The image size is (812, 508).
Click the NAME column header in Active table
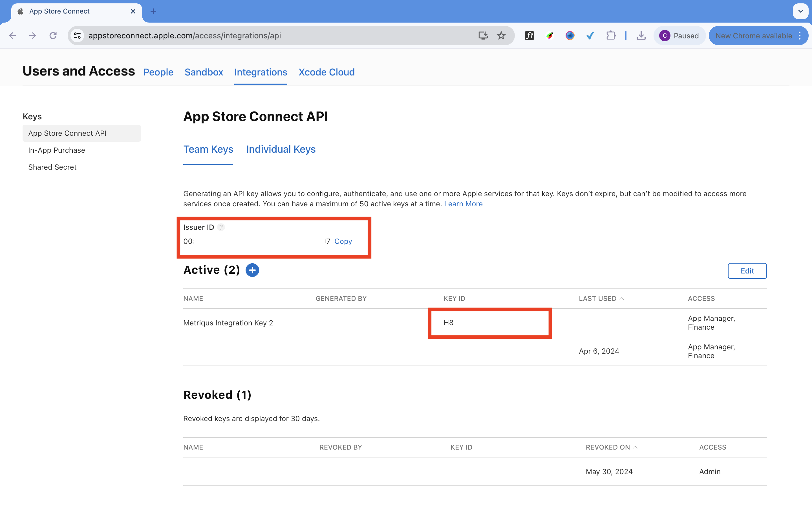(193, 298)
